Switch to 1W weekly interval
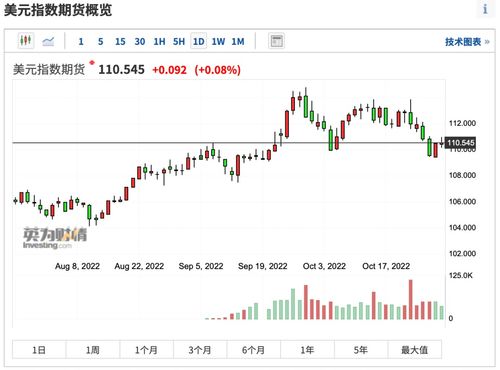Viewport: 500px width, 370px height. coord(218,42)
